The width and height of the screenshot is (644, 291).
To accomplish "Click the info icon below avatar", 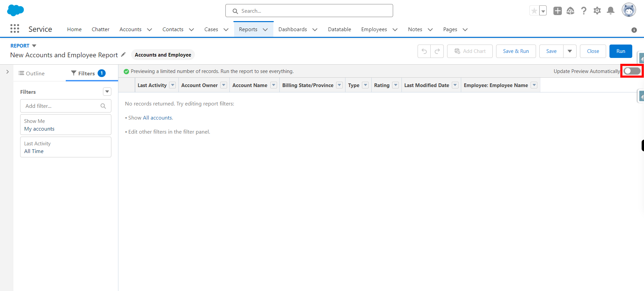I will [634, 30].
